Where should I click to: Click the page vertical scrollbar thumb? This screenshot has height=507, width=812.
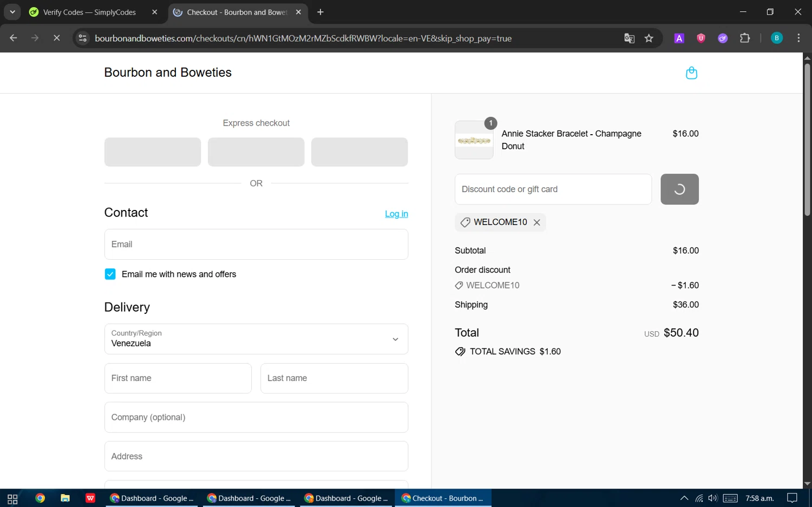[807, 140]
